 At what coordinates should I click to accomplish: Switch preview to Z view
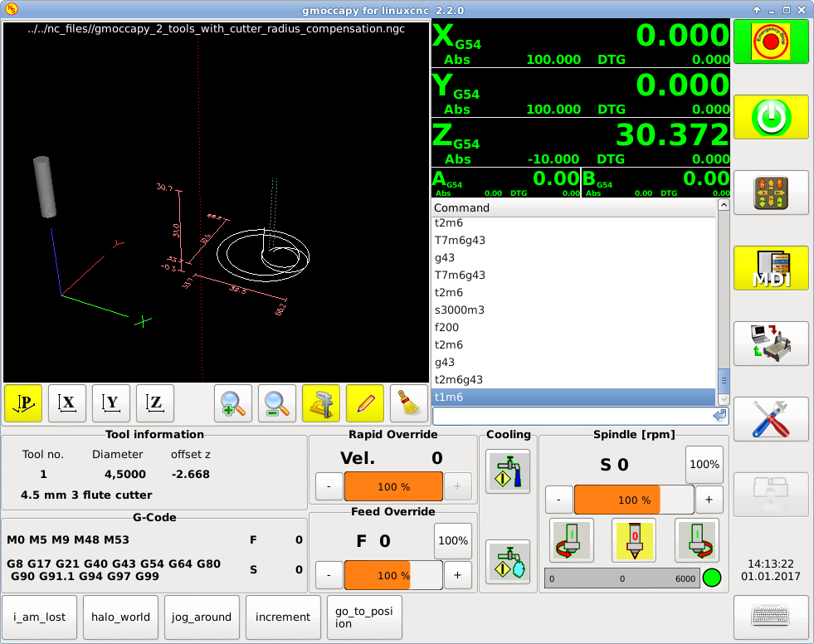(x=154, y=403)
